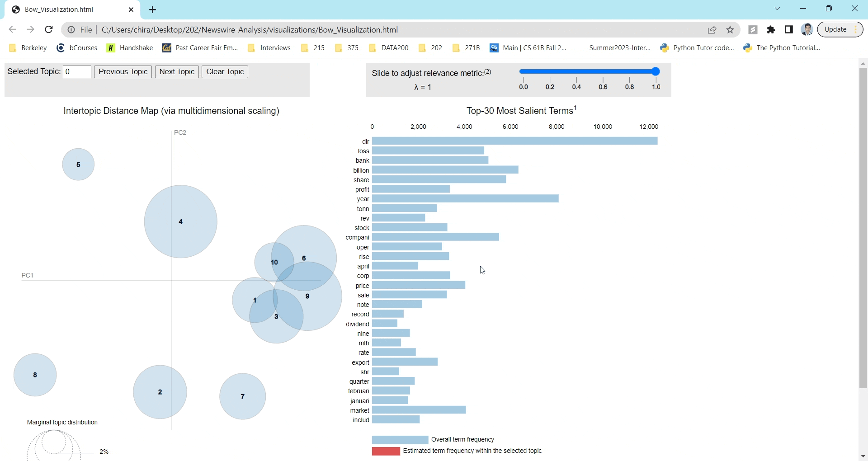The image size is (868, 461).
Task: Click the Clear Topic button
Action: (x=225, y=71)
